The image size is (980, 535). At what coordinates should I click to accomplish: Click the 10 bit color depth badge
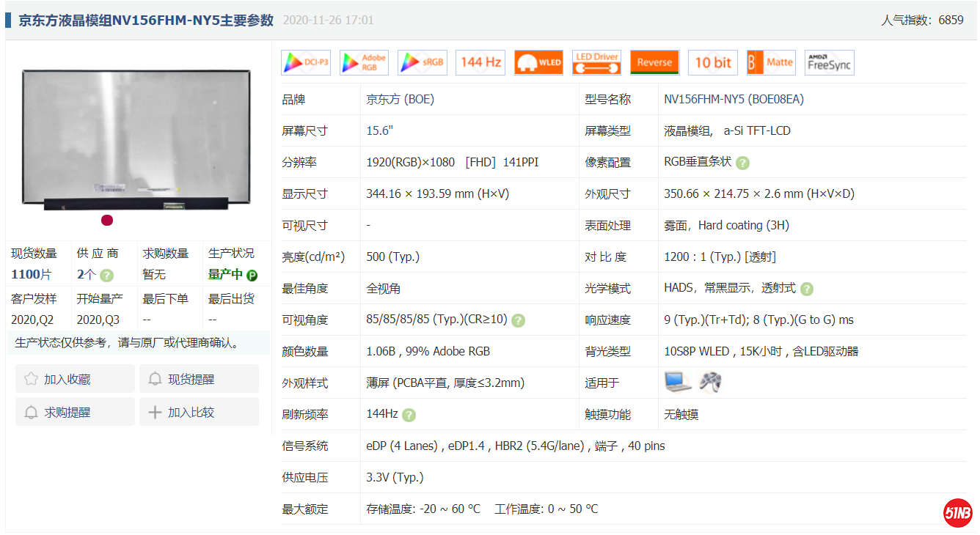coord(713,63)
